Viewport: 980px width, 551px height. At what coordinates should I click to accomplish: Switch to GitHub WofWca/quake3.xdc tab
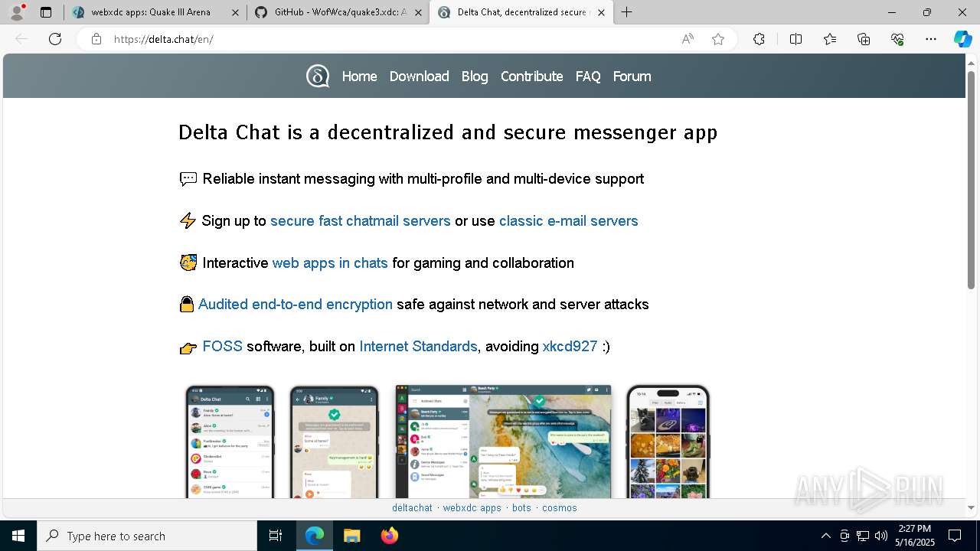coord(338,12)
